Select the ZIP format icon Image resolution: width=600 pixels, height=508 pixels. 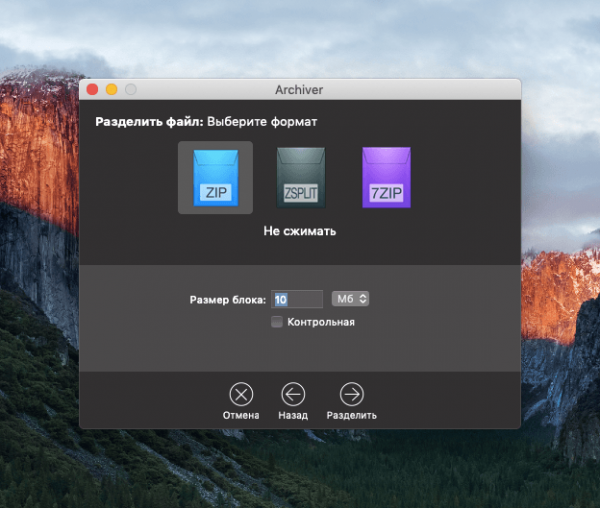(215, 177)
